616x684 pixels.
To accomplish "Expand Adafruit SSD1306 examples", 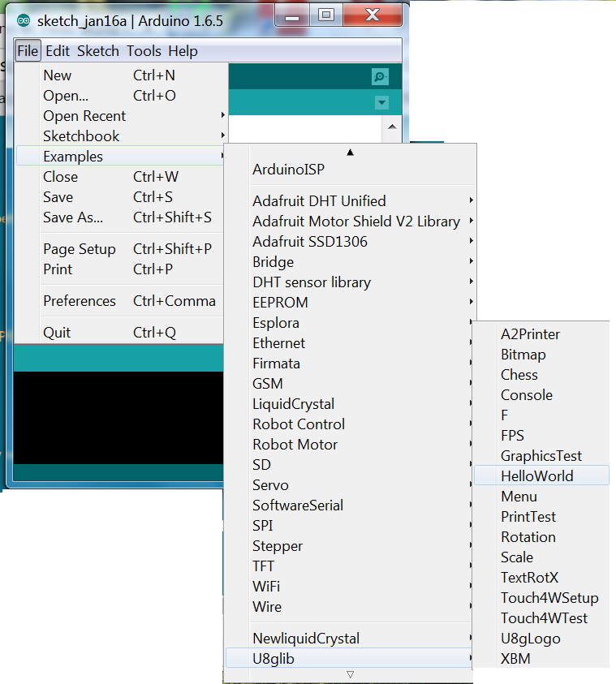I will [x=351, y=241].
